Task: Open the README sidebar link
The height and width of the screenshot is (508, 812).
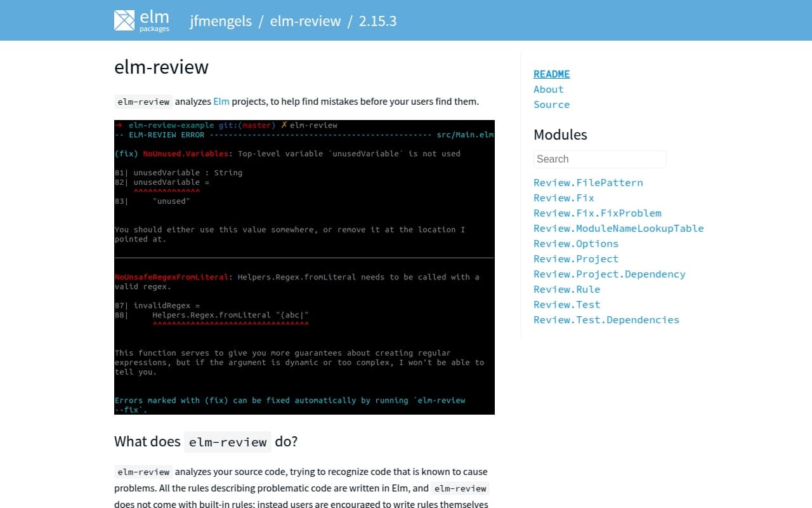Action: pos(552,74)
